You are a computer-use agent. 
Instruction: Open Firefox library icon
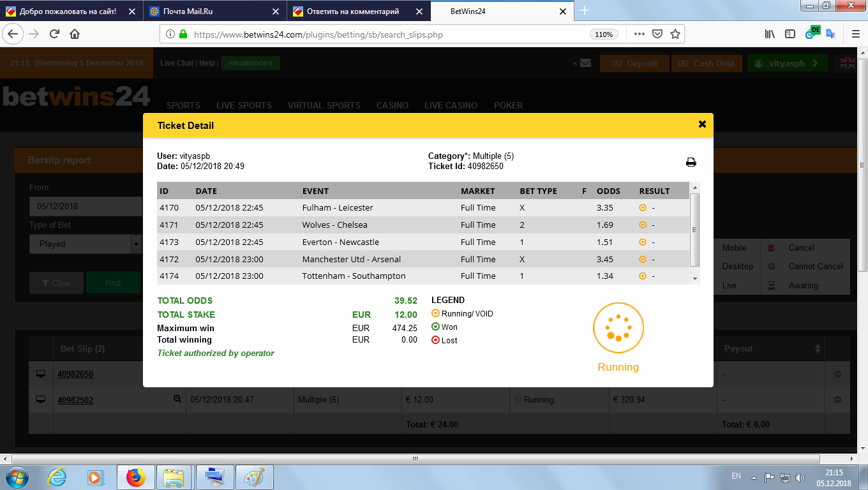(770, 34)
